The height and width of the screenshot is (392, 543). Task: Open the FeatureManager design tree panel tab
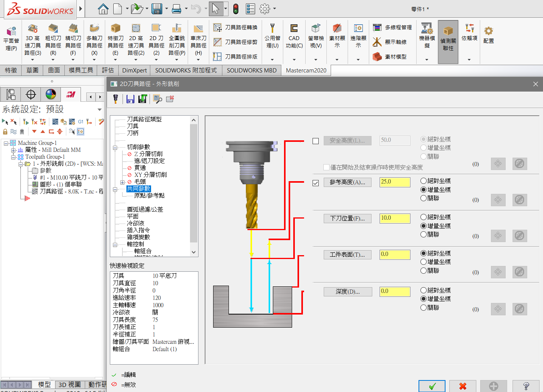tap(11, 94)
